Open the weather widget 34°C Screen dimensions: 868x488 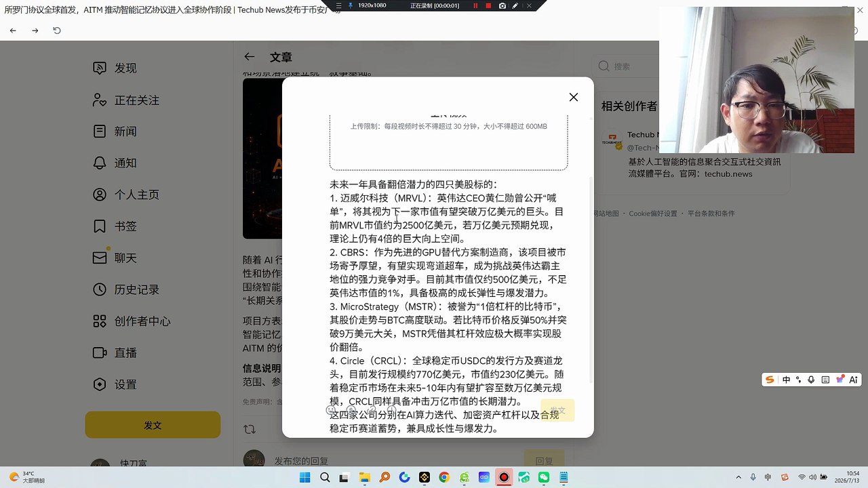point(27,477)
